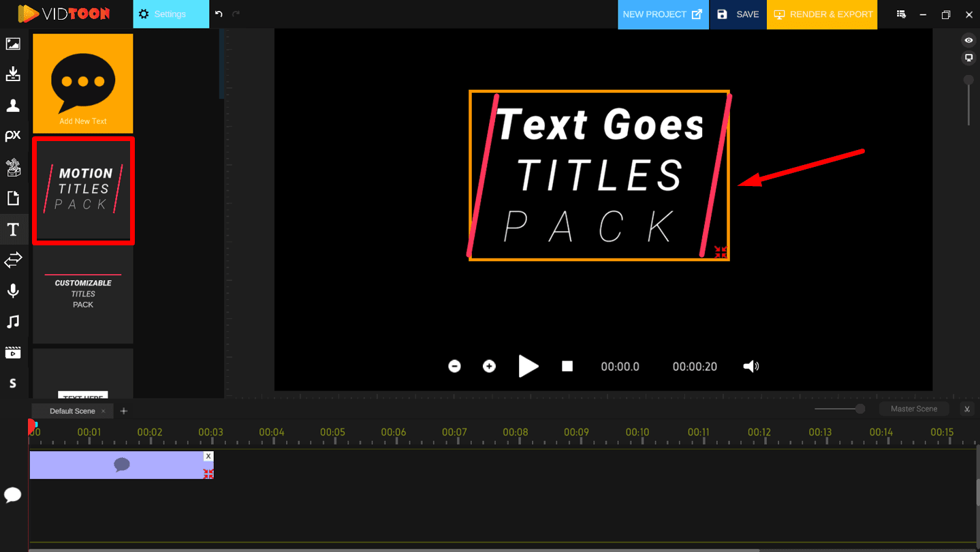The height and width of the screenshot is (552, 980).
Task: Open the characters person icon
Action: point(13,106)
